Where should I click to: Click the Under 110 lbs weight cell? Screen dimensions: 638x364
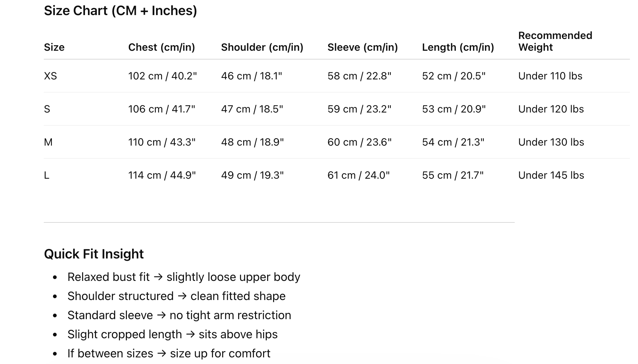pyautogui.click(x=550, y=76)
